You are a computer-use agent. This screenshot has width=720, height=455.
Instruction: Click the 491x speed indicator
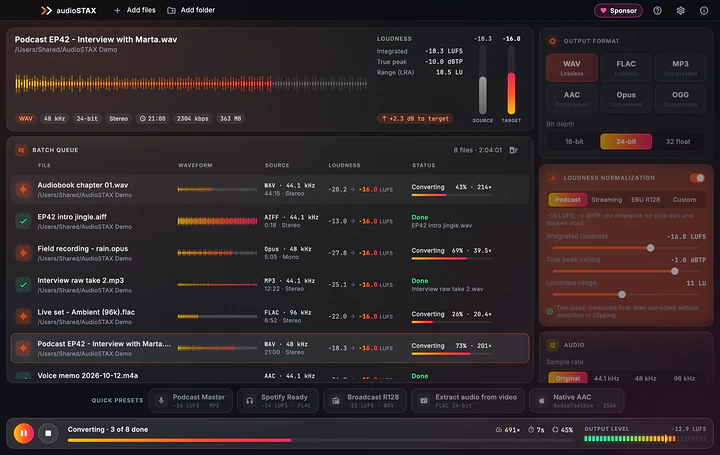tap(508, 430)
